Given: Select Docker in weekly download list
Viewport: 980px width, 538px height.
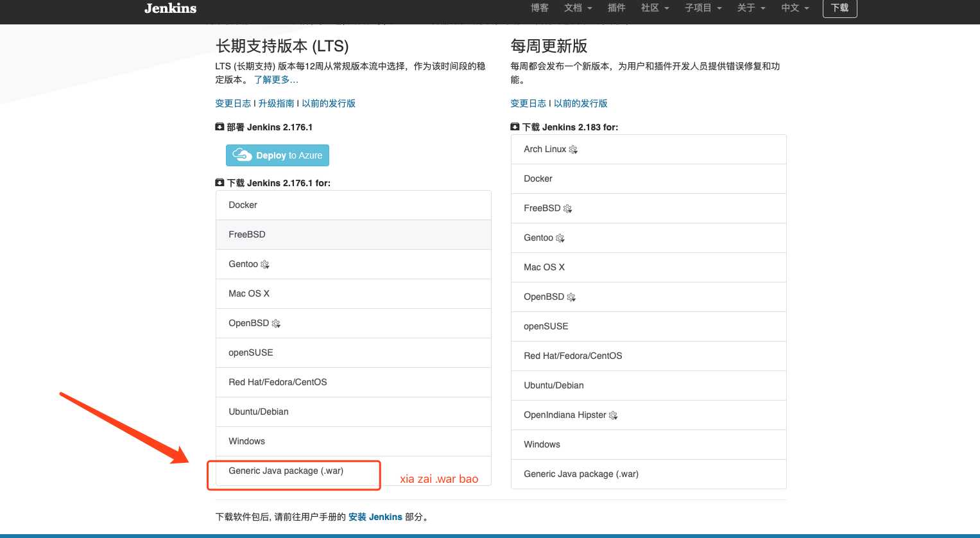Looking at the screenshot, I should click(x=649, y=178).
